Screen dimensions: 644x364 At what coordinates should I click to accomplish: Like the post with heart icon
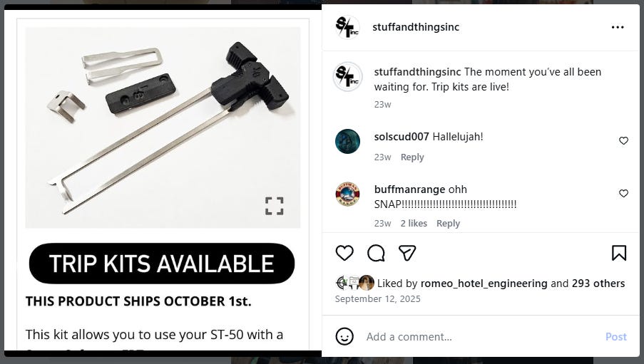(x=344, y=253)
